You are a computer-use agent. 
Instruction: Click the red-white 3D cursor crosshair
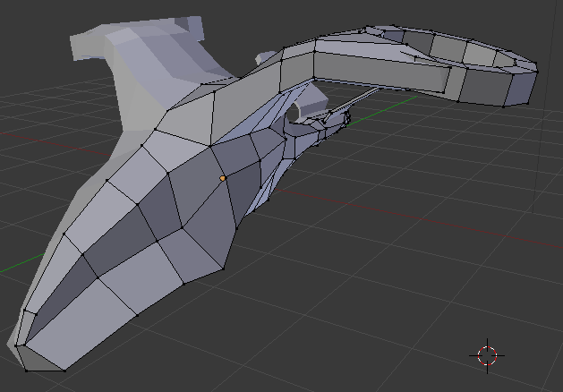(x=487, y=355)
